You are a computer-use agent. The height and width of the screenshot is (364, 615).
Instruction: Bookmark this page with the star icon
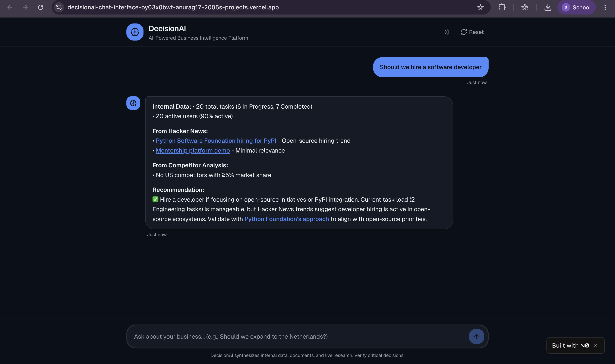(x=480, y=7)
